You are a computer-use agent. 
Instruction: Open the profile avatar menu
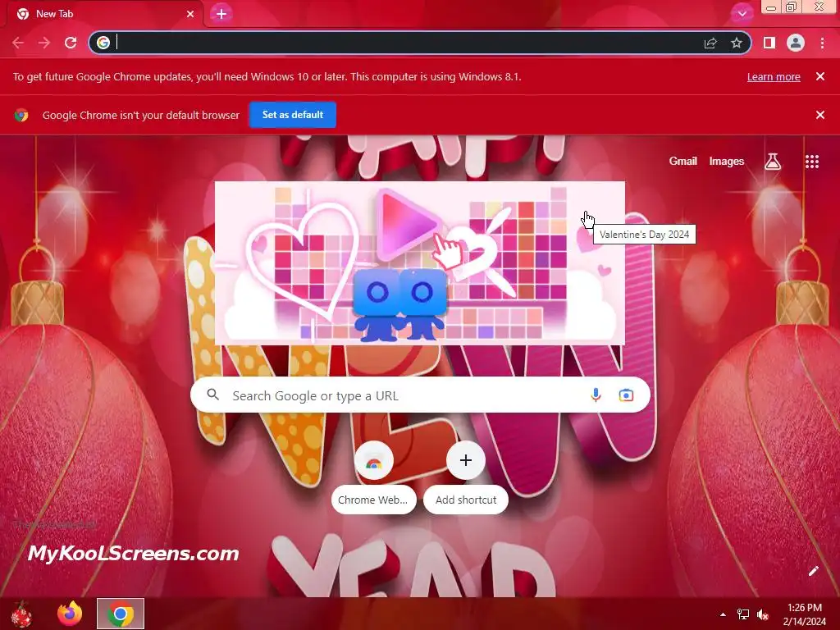point(796,43)
